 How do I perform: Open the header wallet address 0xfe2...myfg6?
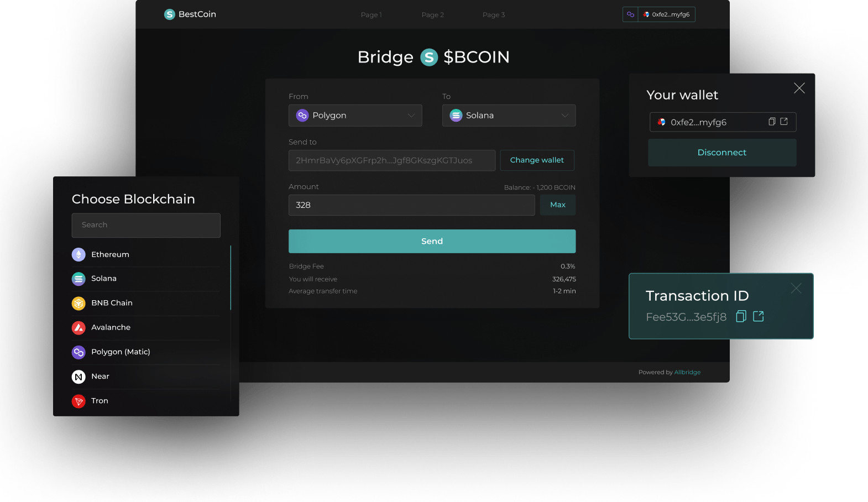point(667,14)
